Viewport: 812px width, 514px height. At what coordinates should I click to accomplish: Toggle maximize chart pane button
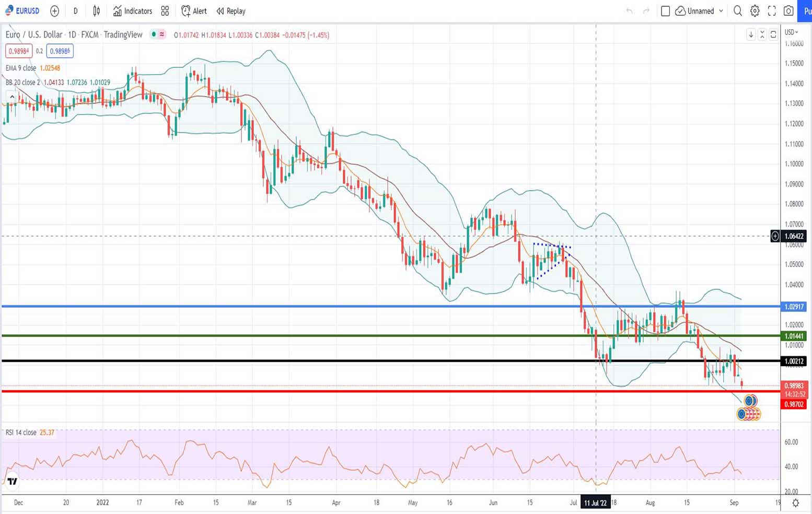click(x=773, y=34)
